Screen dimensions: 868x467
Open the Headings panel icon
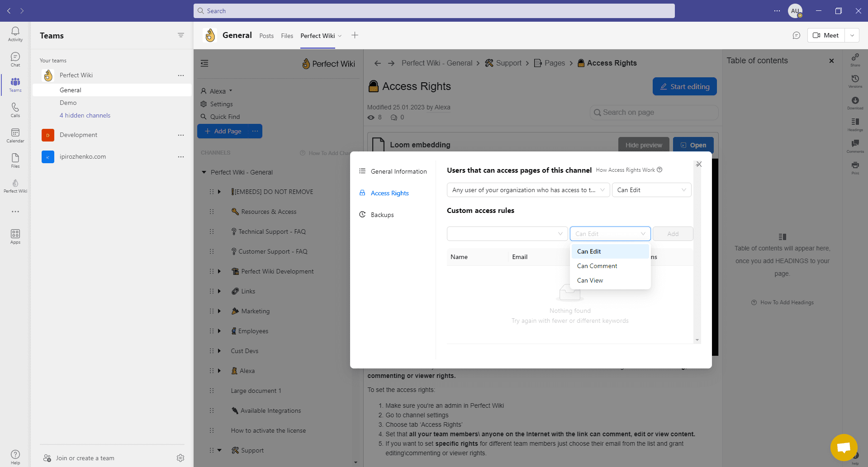point(855,124)
